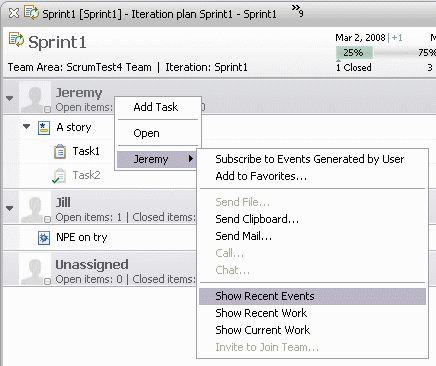The width and height of the screenshot is (436, 366).
Task: Click the defect icon beside 'NPE on try'
Action: (44, 238)
